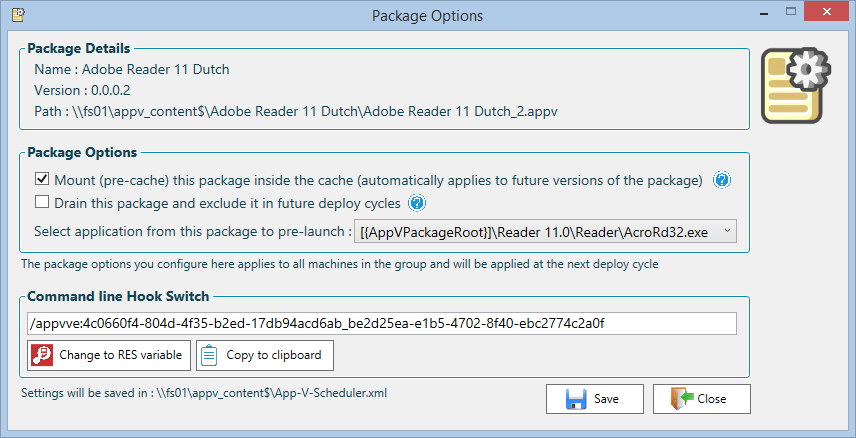Open help for the Drain package option
Image resolution: width=856 pixels, height=438 pixels.
point(417,204)
